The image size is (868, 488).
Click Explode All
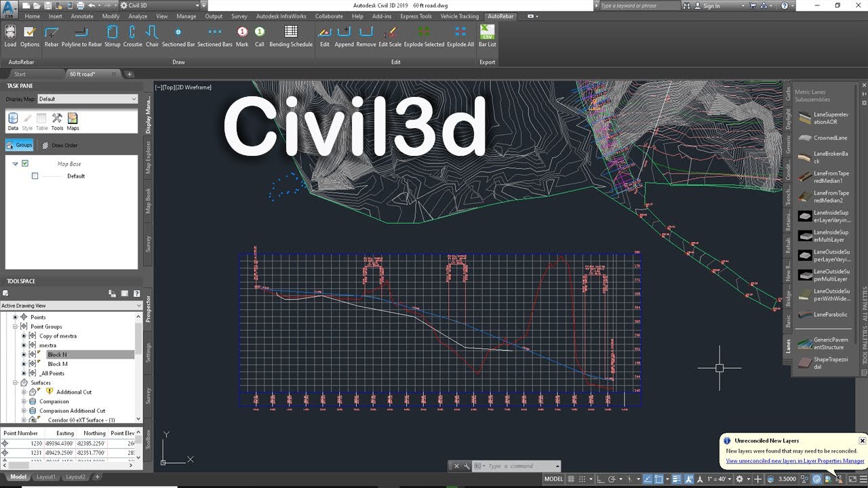(460, 37)
